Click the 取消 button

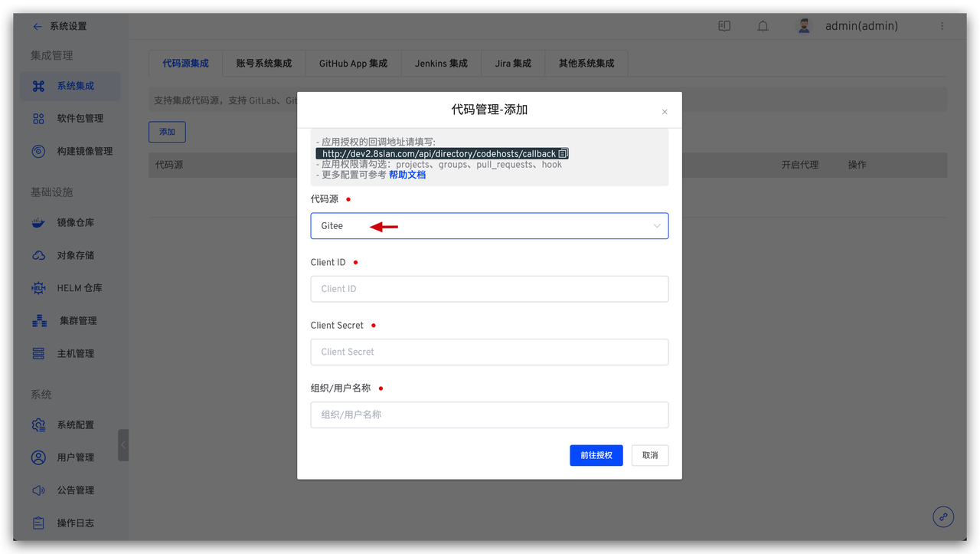[x=650, y=455]
